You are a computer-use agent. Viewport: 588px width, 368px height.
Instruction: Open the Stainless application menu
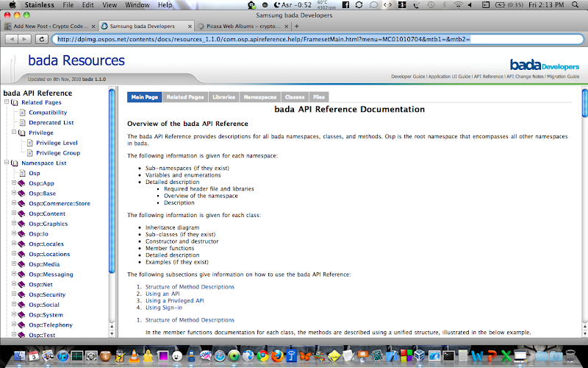pos(40,5)
